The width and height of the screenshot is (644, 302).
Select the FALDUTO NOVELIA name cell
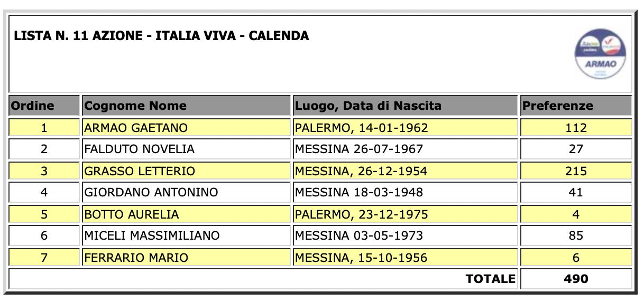pos(187,149)
